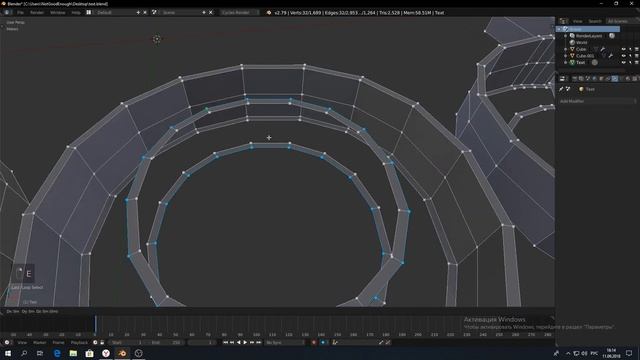Expand the Cube object in outliner

click(566, 49)
